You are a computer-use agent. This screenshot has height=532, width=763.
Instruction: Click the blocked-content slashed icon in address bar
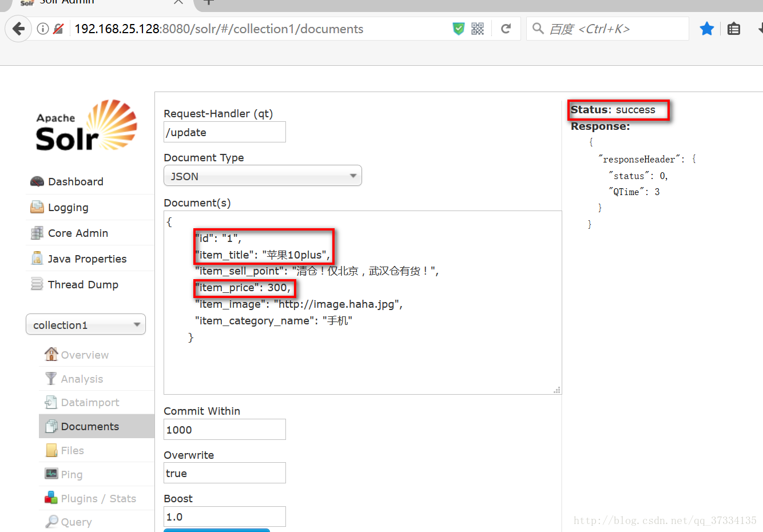(58, 29)
